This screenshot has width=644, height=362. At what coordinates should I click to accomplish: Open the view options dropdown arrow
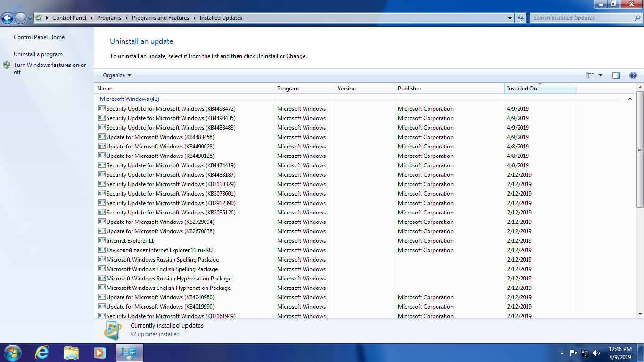[x=600, y=75]
